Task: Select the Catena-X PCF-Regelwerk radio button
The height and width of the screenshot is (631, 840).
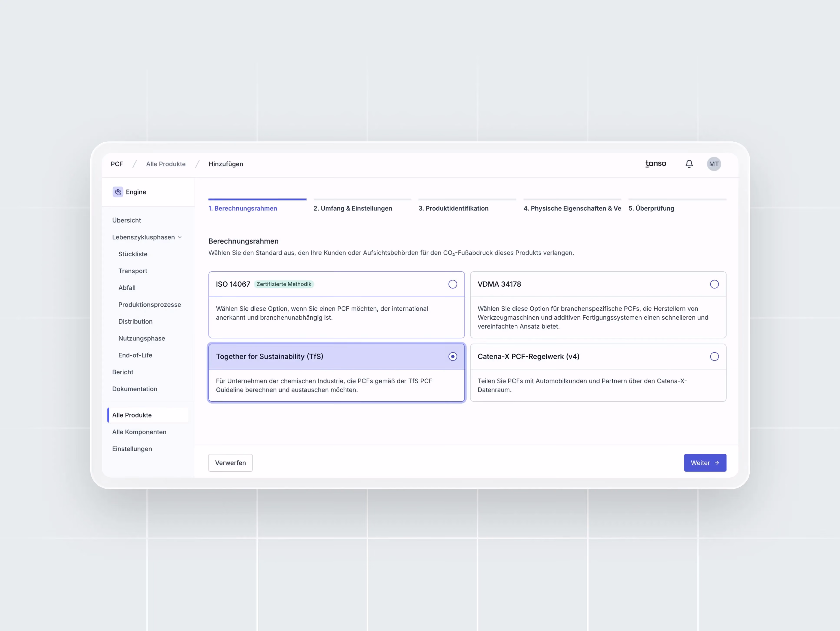Action: pos(714,356)
